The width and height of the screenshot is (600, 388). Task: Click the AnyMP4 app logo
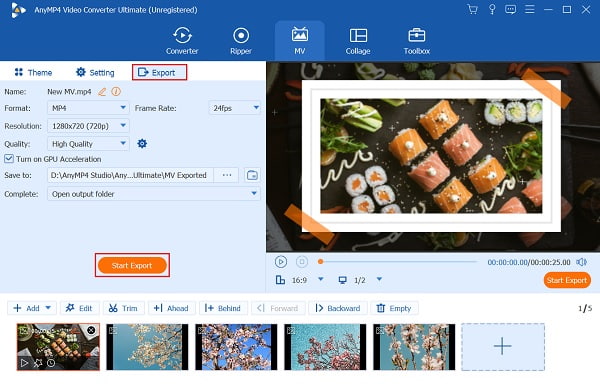point(18,10)
